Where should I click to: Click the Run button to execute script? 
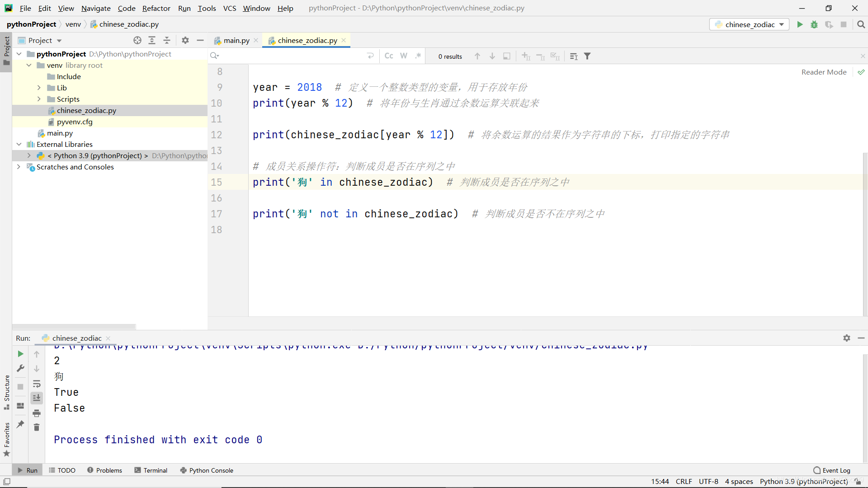point(799,24)
